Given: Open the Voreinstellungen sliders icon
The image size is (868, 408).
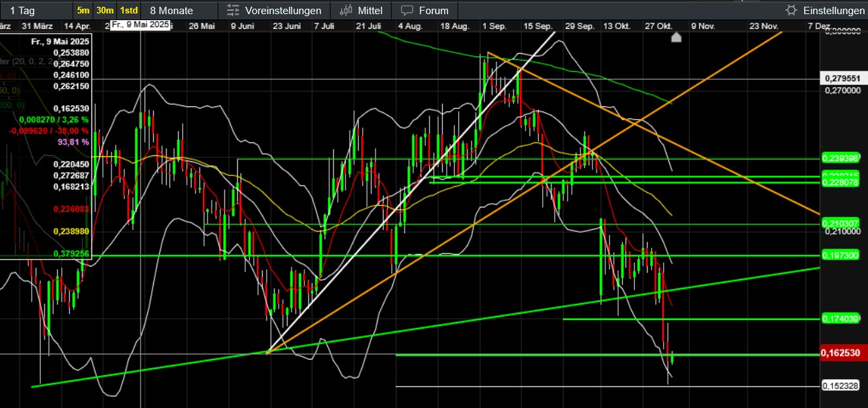Looking at the screenshot, I should coord(233,11).
